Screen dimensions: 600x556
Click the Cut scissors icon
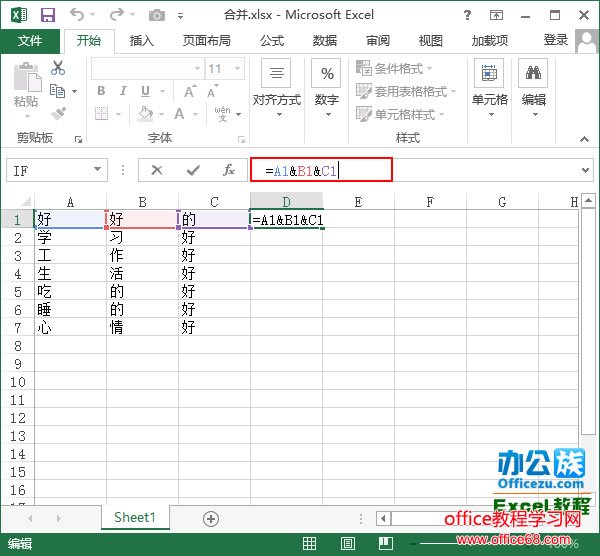point(58,68)
